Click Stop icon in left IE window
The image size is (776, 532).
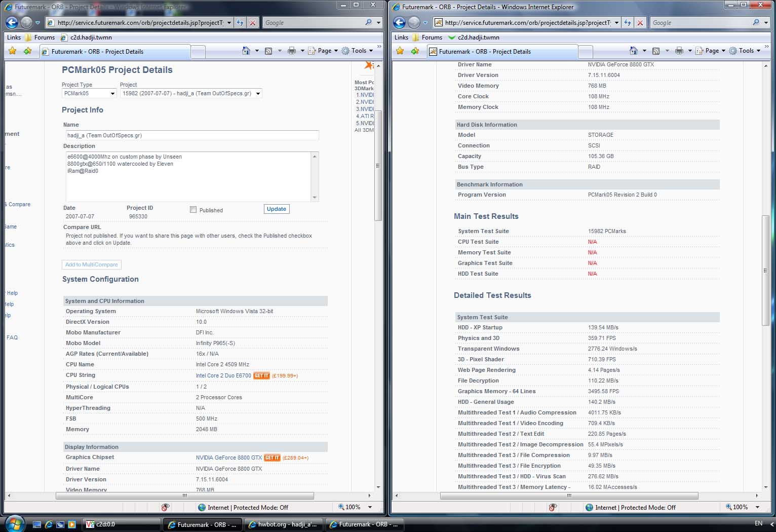253,22
